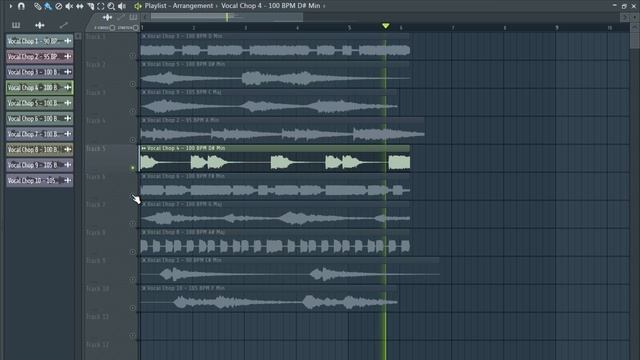Click the horizontal zoom scrollbar handle

pos(227,17)
